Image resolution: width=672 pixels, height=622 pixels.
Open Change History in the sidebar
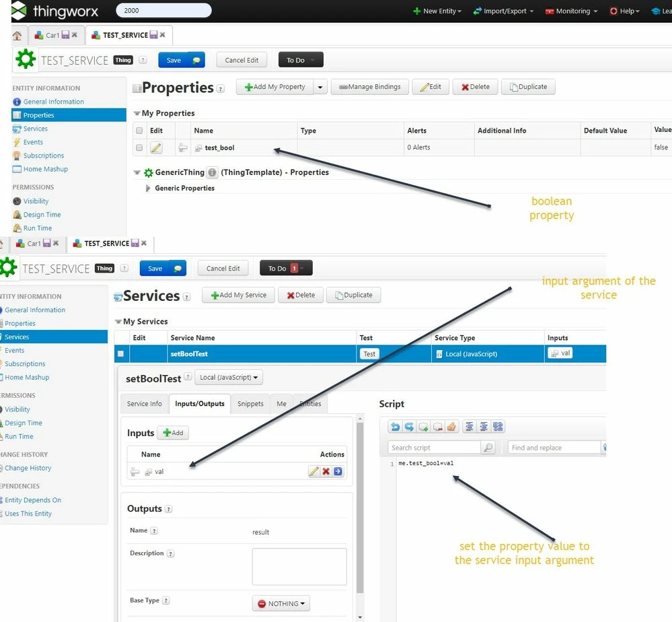(x=28, y=468)
